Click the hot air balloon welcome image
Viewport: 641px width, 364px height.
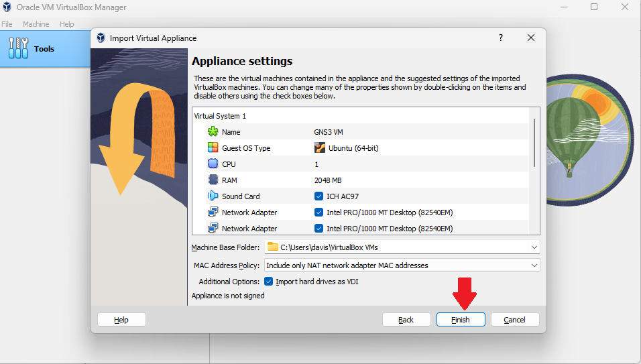(589, 139)
